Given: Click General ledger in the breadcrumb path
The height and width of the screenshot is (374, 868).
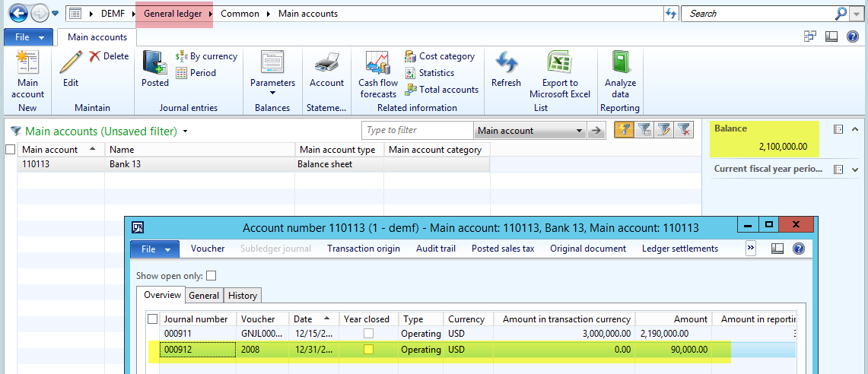Looking at the screenshot, I should (174, 14).
